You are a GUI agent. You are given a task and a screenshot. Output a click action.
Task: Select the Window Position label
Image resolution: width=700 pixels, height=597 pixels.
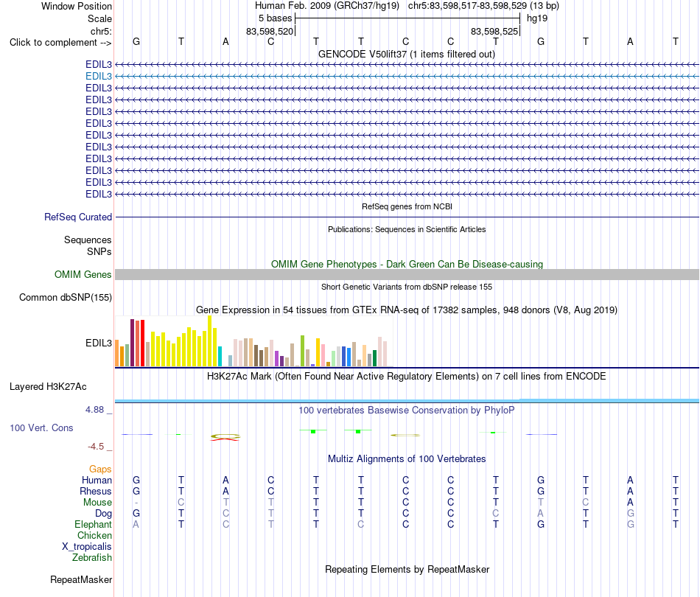pyautogui.click(x=77, y=6)
